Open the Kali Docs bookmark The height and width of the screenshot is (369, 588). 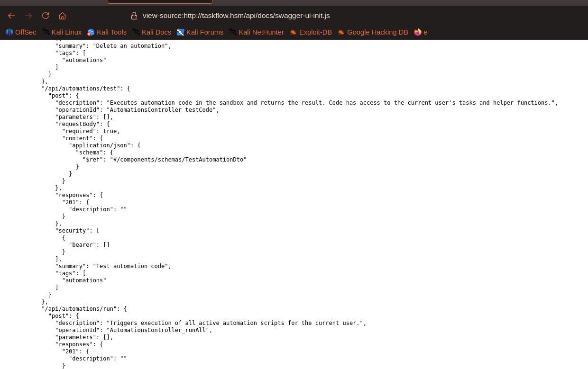pyautogui.click(x=151, y=32)
